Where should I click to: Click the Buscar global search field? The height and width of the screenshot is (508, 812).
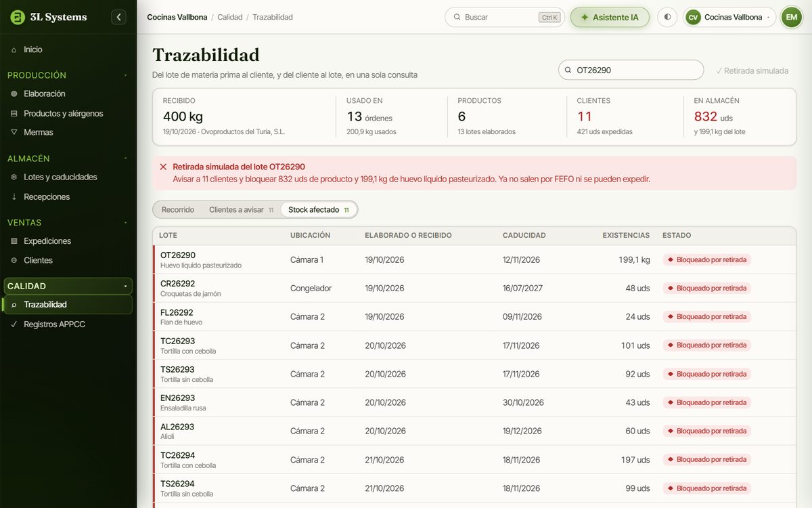tap(505, 17)
